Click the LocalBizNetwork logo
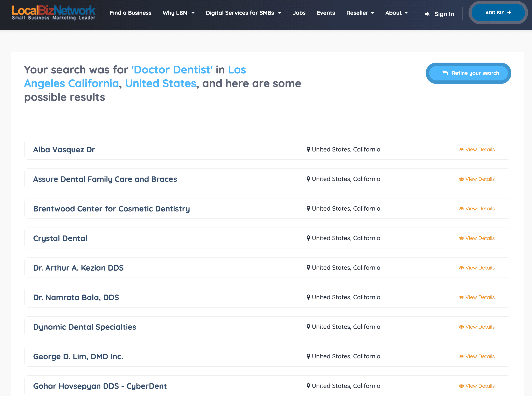This screenshot has height=396, width=532. (53, 12)
